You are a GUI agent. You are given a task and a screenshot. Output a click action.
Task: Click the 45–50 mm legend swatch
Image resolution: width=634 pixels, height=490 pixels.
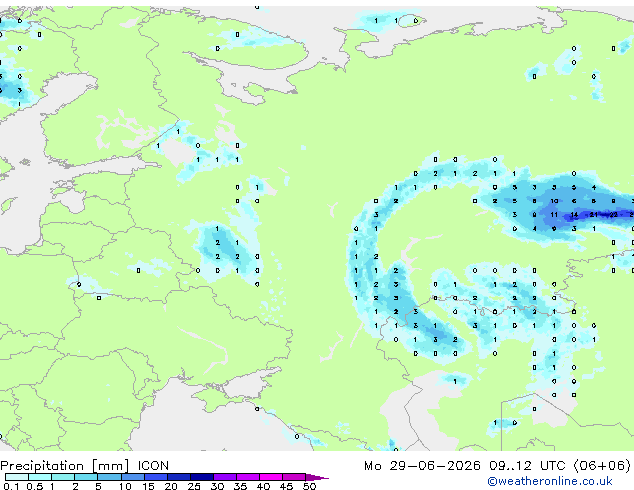pyautogui.click(x=294, y=477)
